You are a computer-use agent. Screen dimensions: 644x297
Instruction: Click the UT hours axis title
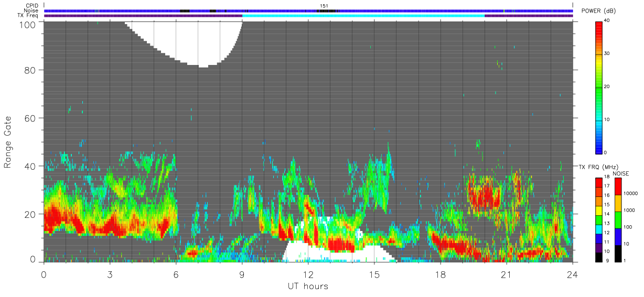[x=307, y=286]
